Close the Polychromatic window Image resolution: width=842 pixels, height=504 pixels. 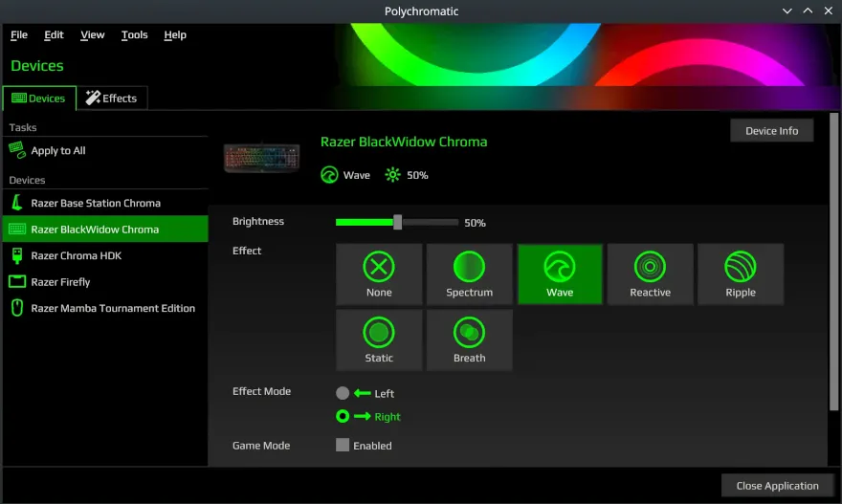click(828, 11)
